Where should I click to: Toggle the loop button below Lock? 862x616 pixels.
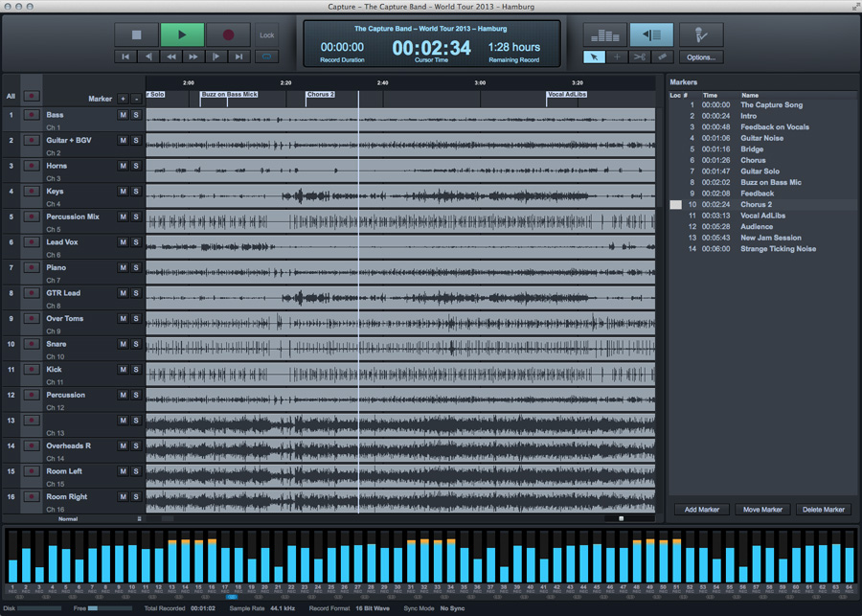(x=267, y=57)
